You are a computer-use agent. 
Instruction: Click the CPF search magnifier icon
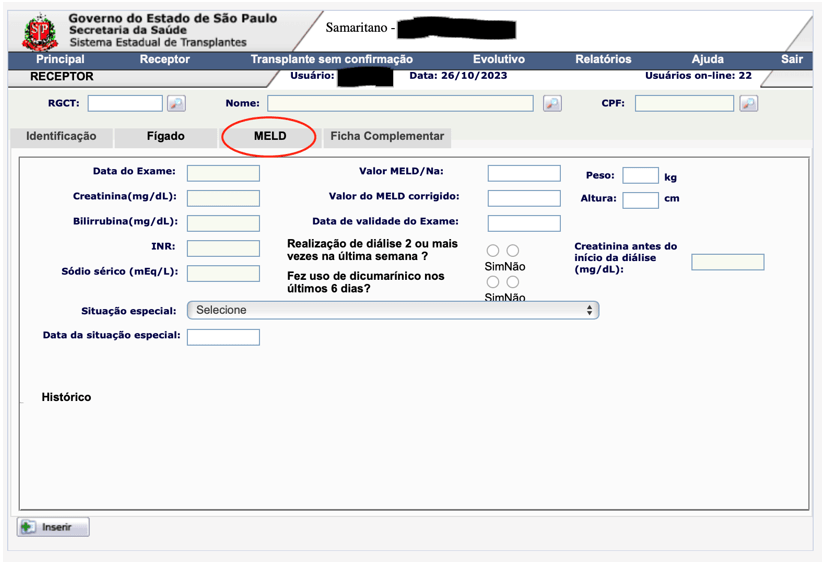[748, 103]
